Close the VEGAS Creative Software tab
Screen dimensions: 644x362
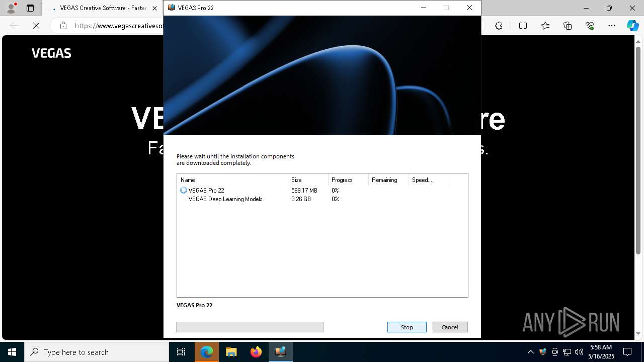[154, 8]
